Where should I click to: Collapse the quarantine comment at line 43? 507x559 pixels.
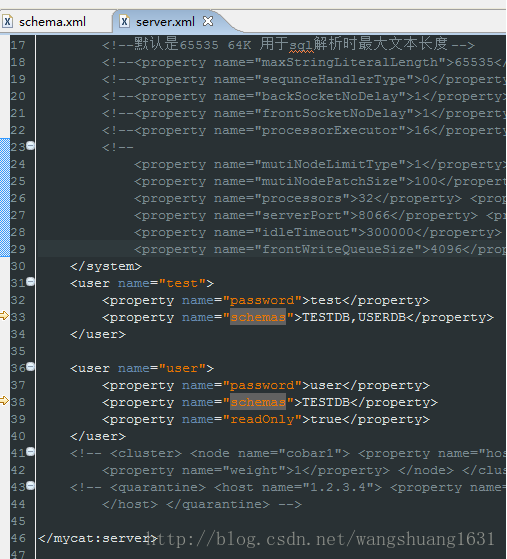pos(31,486)
